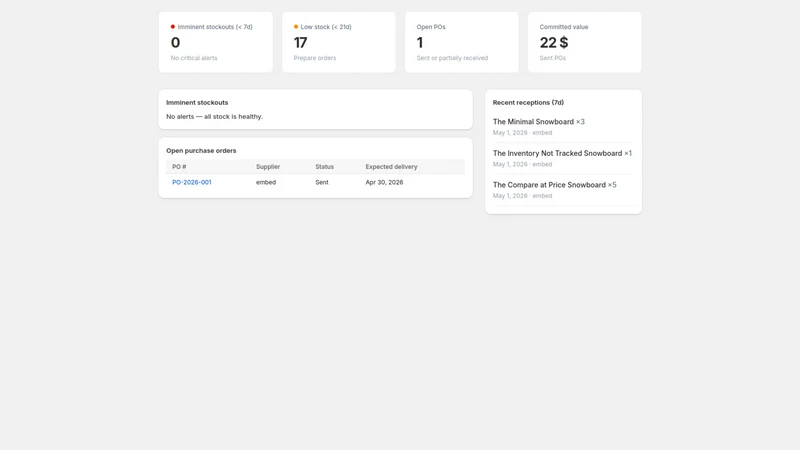Click the 'embed' supplier cell in the table
Screen dimensions: 800x450
click(x=266, y=182)
